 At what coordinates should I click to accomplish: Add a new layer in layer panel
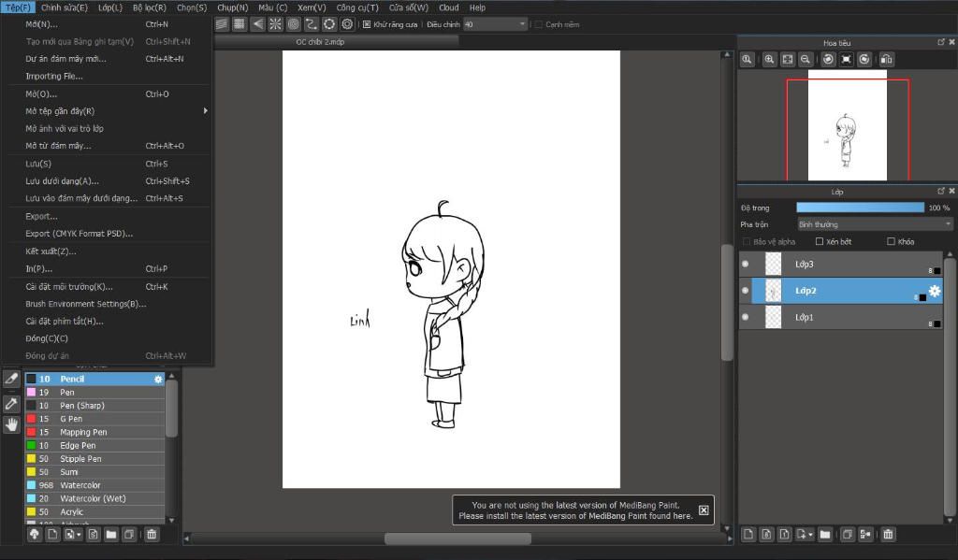tap(748, 535)
